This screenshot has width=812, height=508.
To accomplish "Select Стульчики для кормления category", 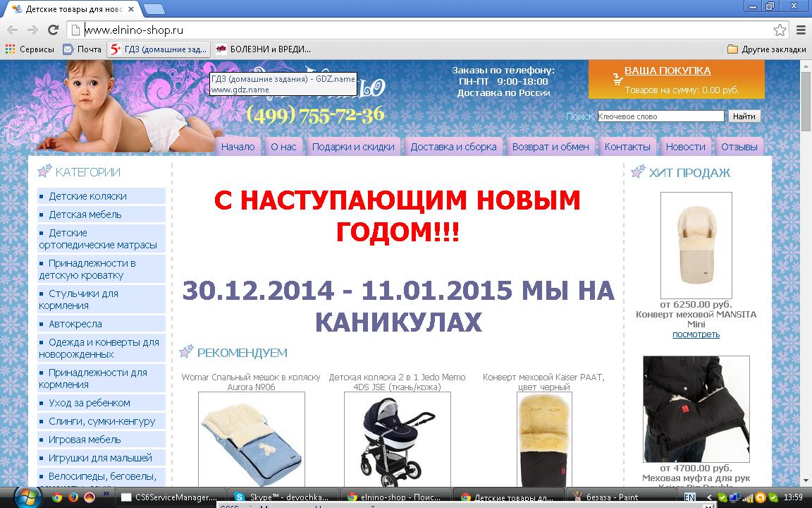I will [x=101, y=299].
